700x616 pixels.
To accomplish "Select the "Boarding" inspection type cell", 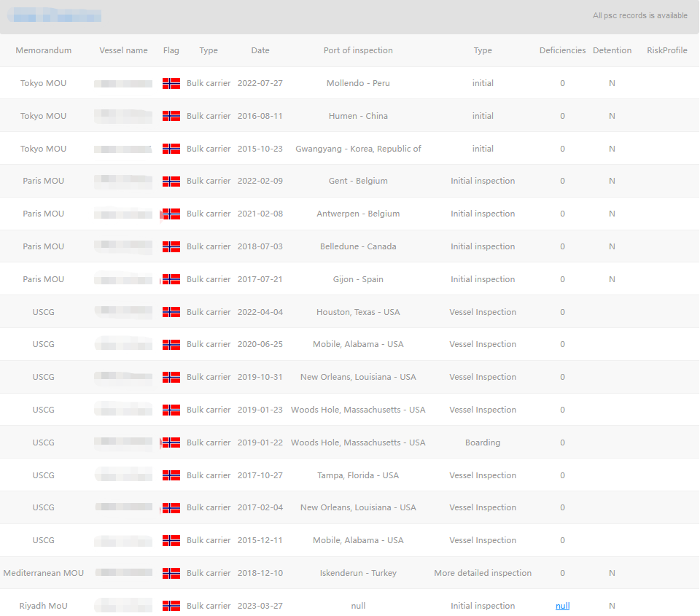I will tap(483, 442).
